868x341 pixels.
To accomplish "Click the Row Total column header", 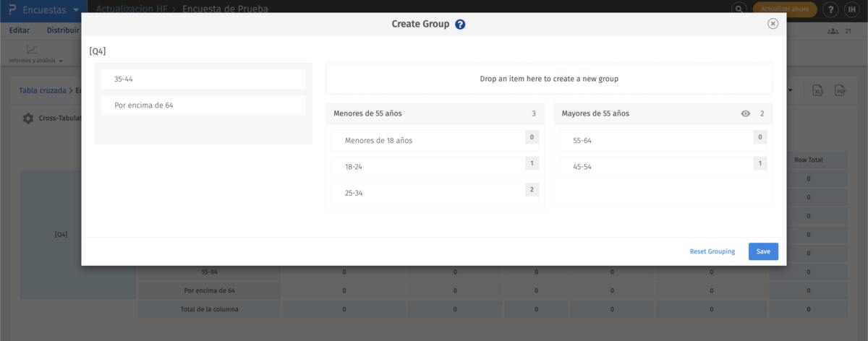I will 809,160.
